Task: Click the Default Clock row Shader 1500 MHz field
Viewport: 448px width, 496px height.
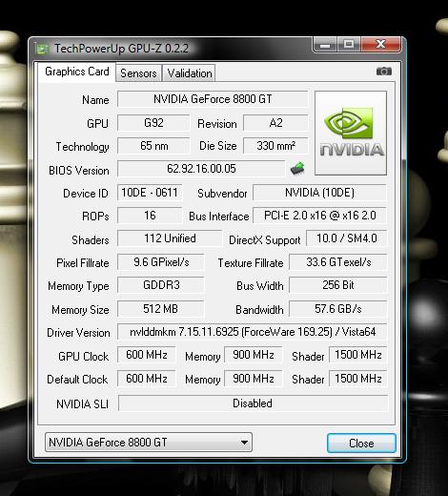Action: (358, 379)
